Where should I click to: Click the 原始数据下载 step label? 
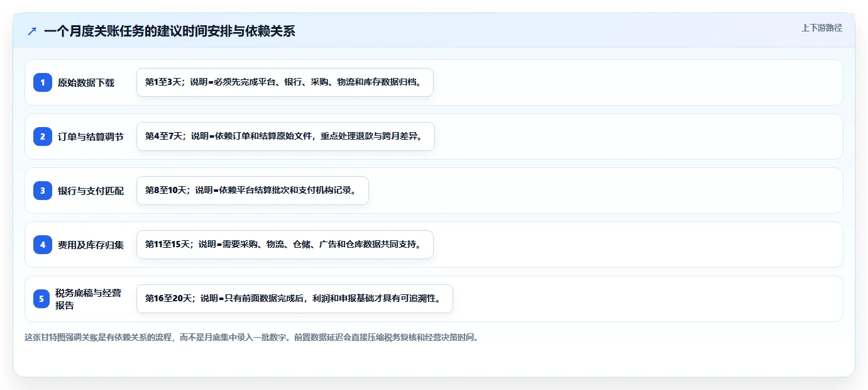(x=86, y=82)
